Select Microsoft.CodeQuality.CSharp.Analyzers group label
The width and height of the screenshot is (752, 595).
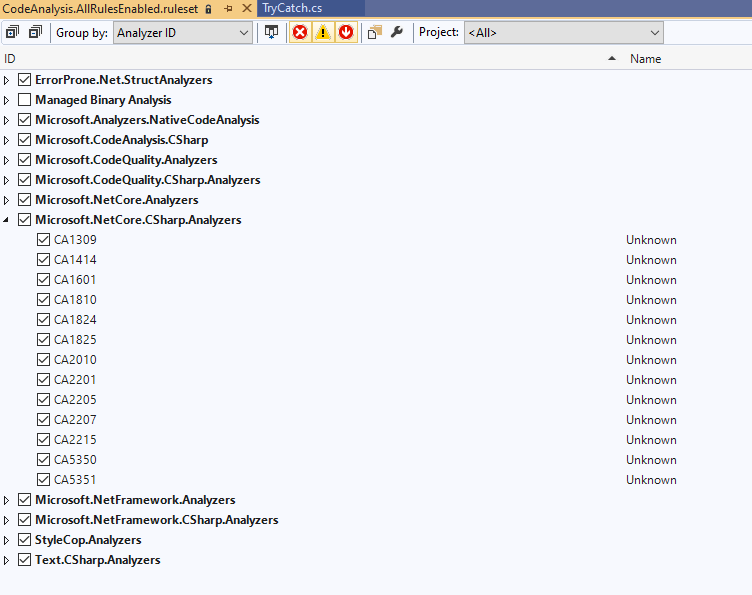click(x=148, y=180)
